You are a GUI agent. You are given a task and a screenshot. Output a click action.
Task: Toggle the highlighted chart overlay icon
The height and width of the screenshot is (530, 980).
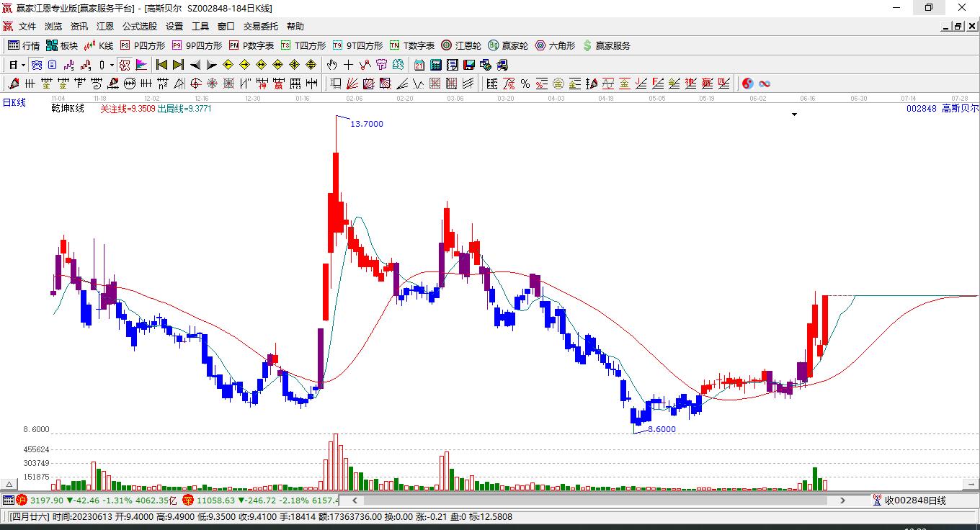click(x=35, y=65)
